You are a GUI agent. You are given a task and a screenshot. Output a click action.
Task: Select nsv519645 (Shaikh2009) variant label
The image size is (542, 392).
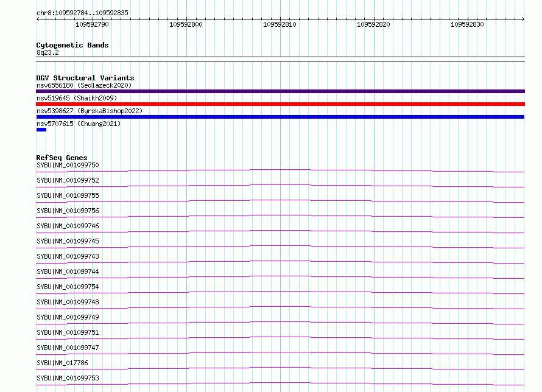(77, 98)
